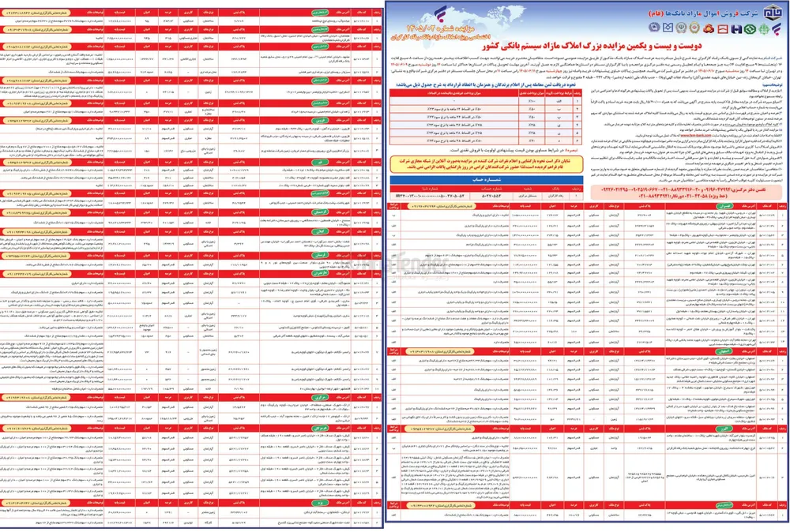
Task: Click the account number 5027052 cell
Action: click(x=491, y=196)
